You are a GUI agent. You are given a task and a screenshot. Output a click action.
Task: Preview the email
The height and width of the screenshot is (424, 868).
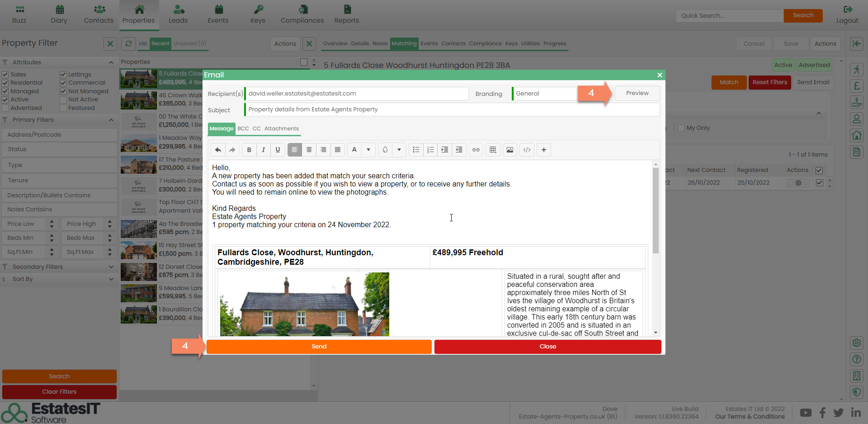coord(637,93)
